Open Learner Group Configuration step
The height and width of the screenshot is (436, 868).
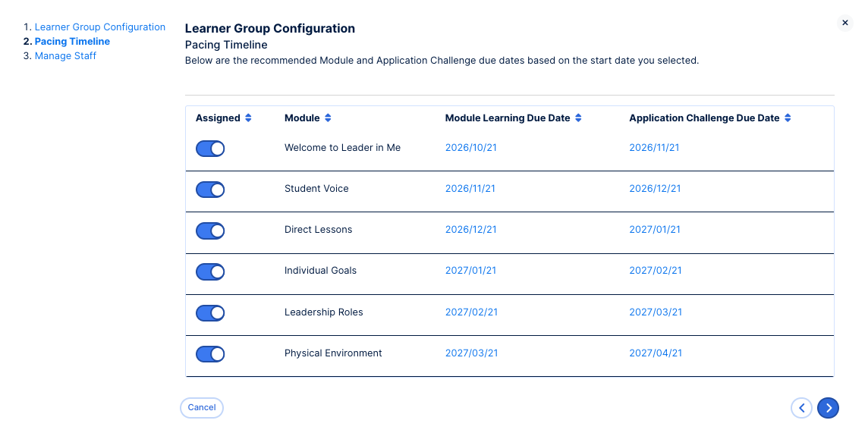coord(99,27)
